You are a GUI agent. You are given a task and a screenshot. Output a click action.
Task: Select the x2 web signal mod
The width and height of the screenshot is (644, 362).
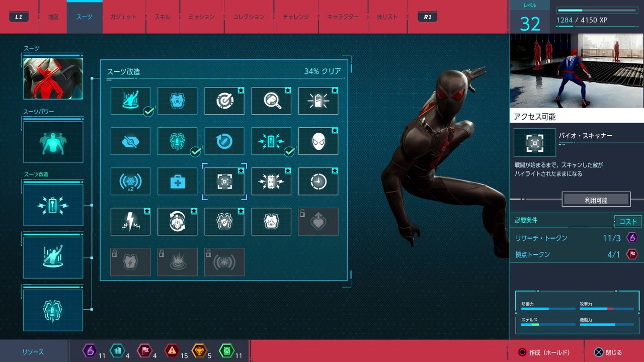pos(130,182)
